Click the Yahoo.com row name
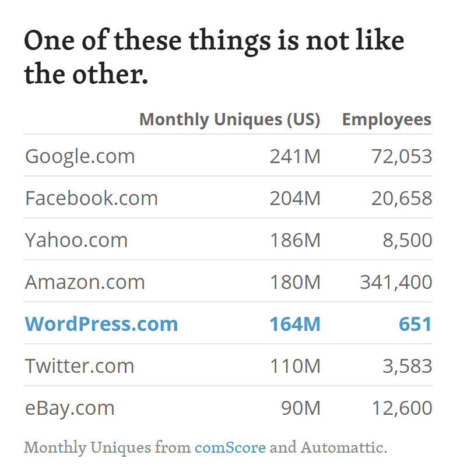This screenshot has height=476, width=453. pyautogui.click(x=76, y=240)
